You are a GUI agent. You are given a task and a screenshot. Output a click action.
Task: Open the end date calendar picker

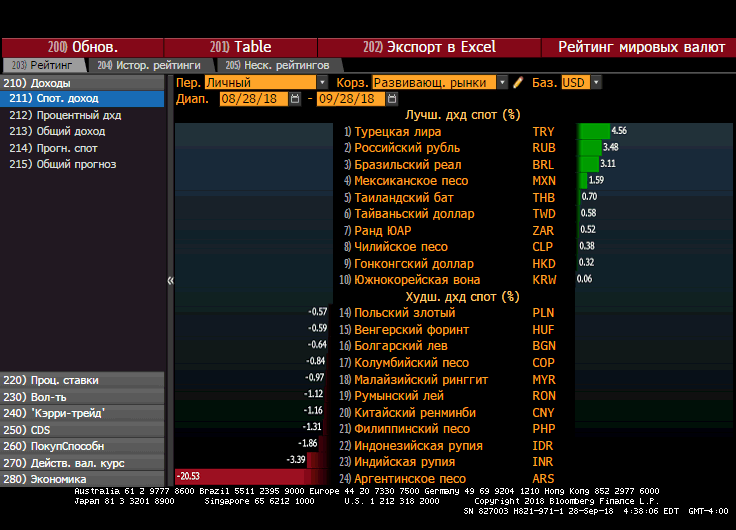click(x=392, y=99)
